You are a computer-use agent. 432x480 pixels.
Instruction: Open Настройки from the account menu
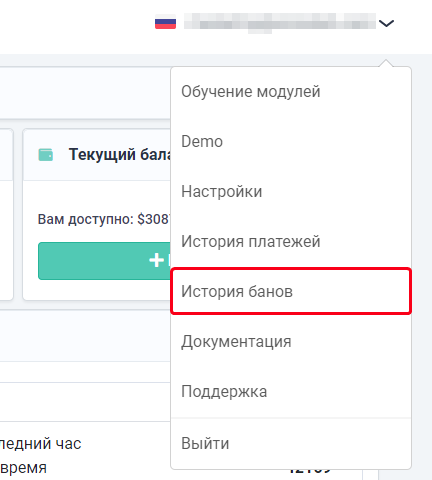point(222,192)
